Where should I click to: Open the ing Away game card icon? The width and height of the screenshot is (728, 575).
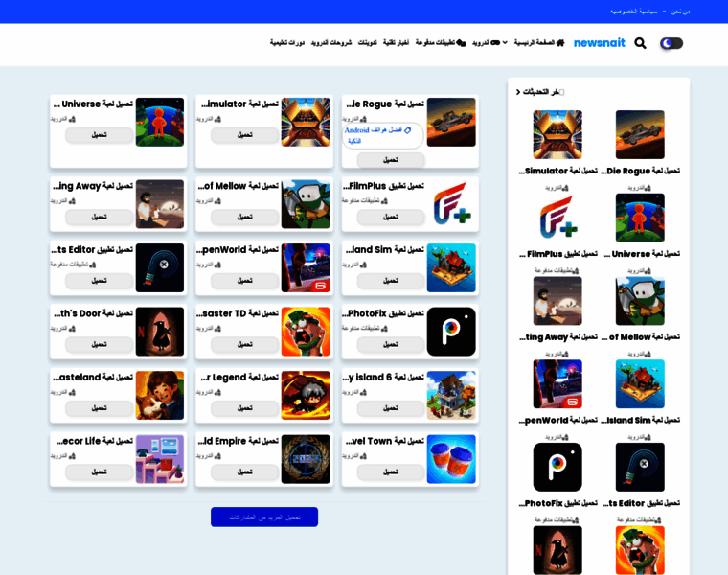point(160,204)
